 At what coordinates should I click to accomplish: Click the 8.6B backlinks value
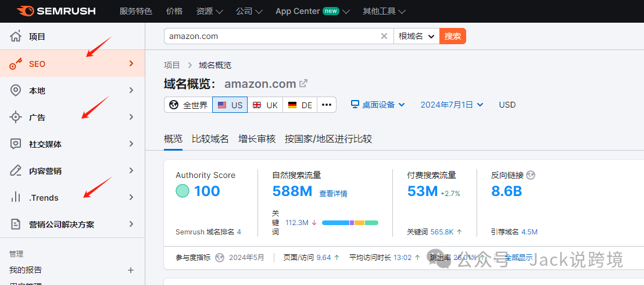coord(506,191)
